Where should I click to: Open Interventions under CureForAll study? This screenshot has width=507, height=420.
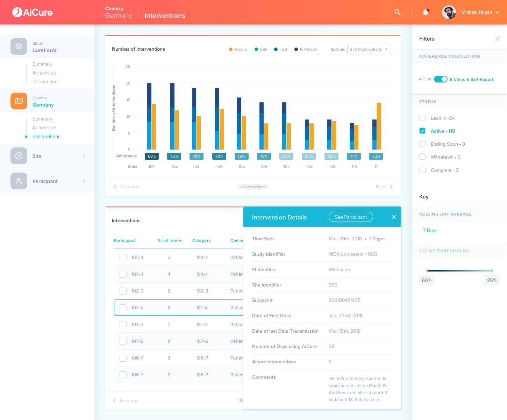pyautogui.click(x=46, y=81)
